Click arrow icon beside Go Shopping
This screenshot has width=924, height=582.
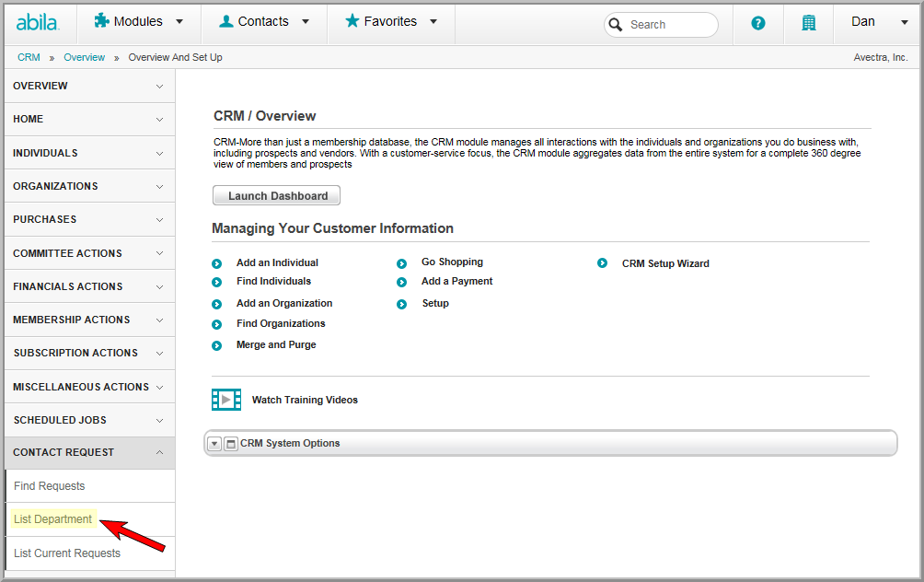(x=402, y=263)
